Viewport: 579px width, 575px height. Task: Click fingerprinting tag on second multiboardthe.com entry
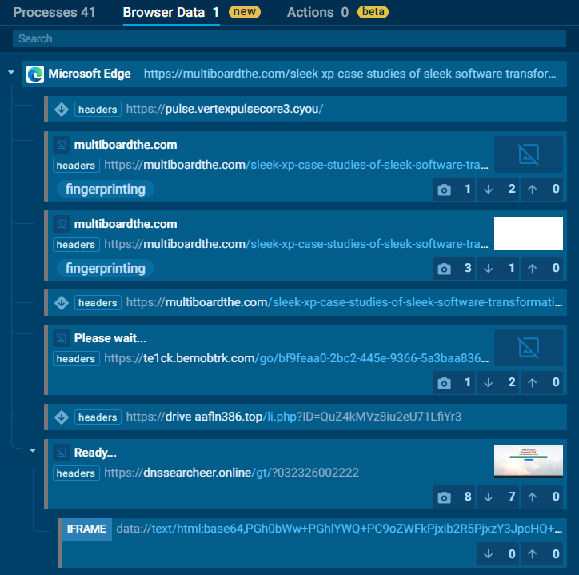[x=106, y=268]
